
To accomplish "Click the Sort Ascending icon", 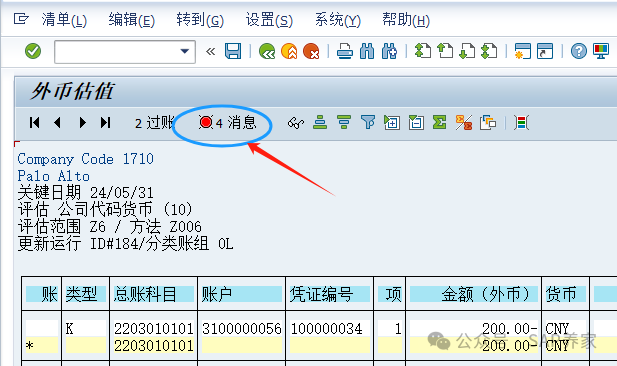I will pyautogui.click(x=320, y=123).
